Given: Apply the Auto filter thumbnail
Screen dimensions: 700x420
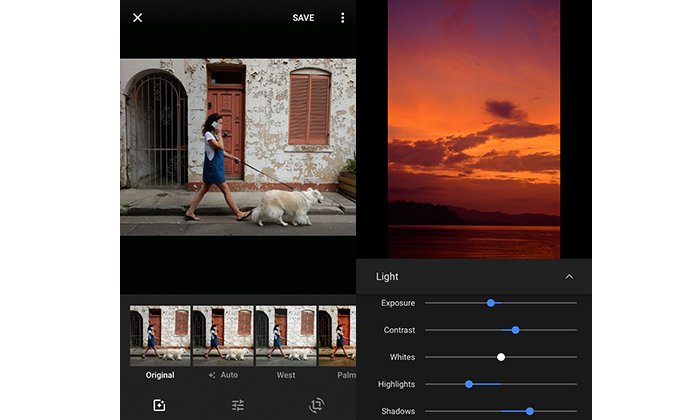Looking at the screenshot, I should (x=223, y=336).
